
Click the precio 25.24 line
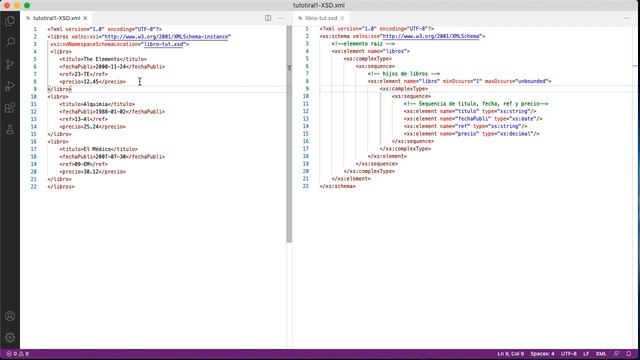[93, 127]
